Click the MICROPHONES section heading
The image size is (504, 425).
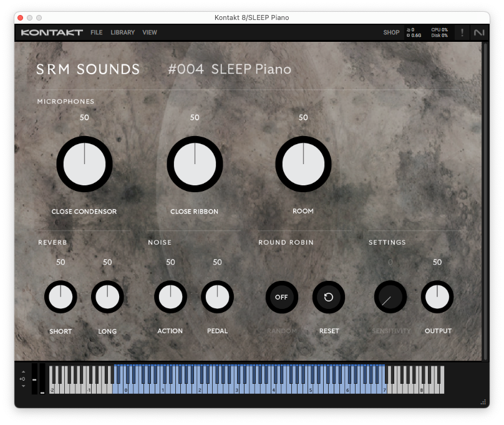[x=65, y=102]
